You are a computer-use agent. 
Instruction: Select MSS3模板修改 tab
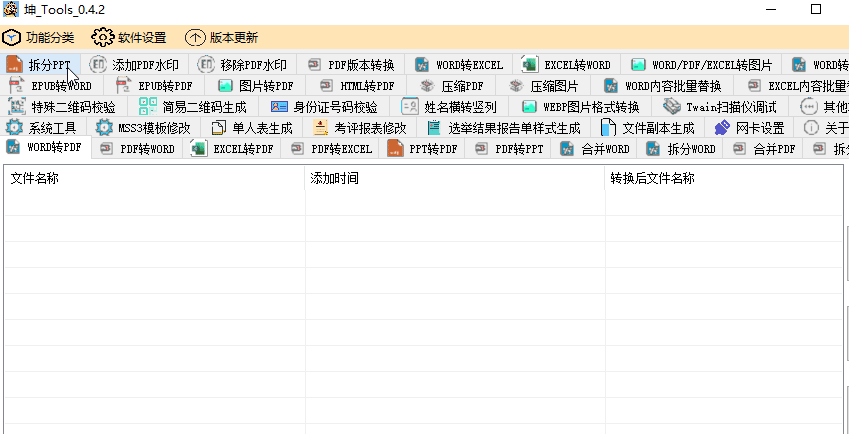tap(143, 127)
